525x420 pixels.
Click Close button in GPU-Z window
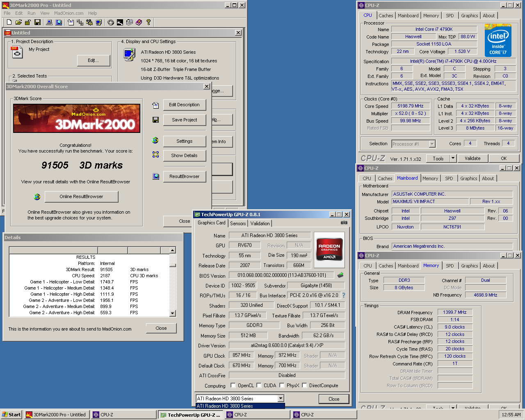coord(334,399)
